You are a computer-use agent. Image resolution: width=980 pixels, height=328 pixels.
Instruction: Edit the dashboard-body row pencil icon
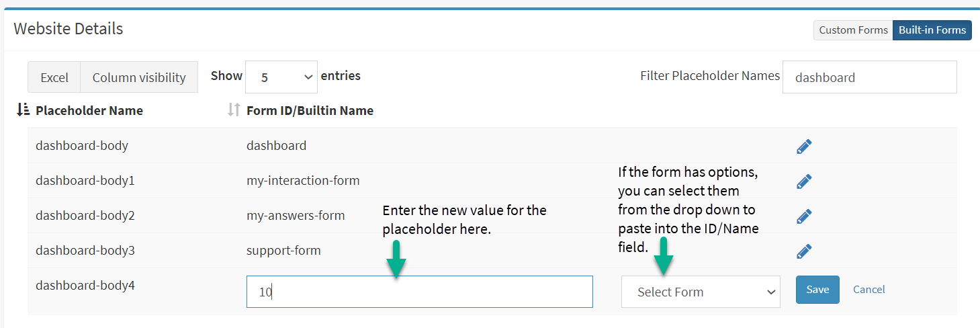point(804,146)
